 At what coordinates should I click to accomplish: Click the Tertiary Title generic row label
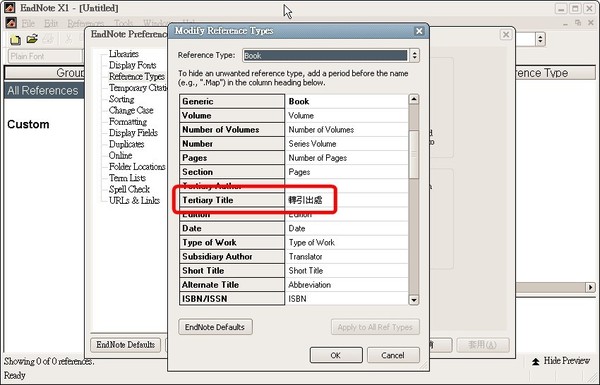coord(232,200)
